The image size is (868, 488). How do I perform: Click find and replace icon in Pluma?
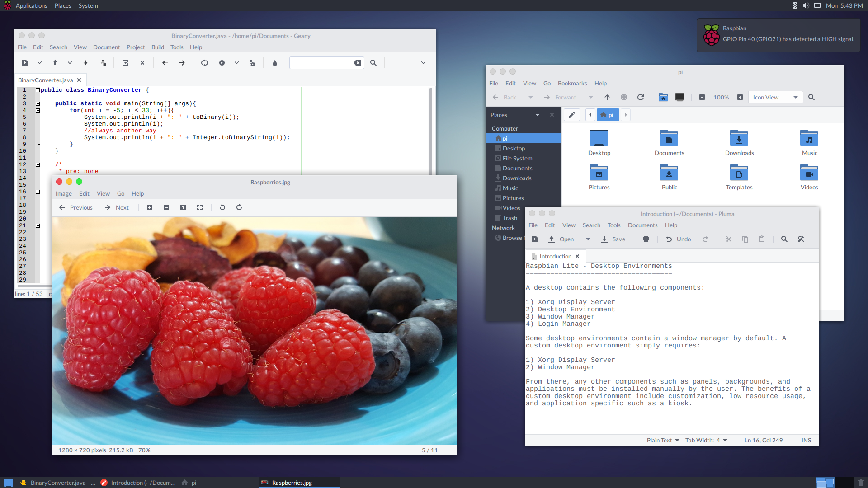pyautogui.click(x=801, y=239)
